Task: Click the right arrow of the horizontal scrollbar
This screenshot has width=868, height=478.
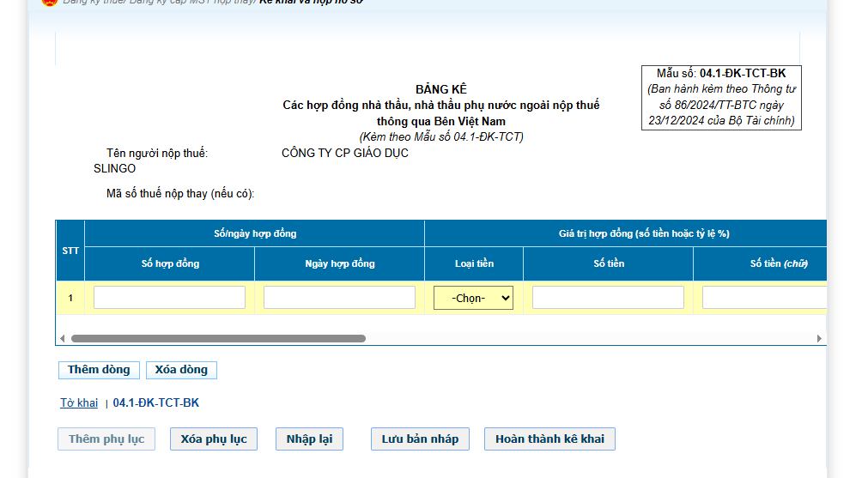Action: (x=819, y=339)
